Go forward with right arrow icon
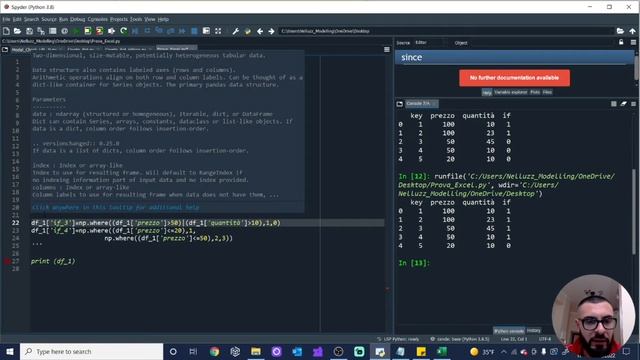The height and width of the screenshot is (360, 640). [x=271, y=31]
